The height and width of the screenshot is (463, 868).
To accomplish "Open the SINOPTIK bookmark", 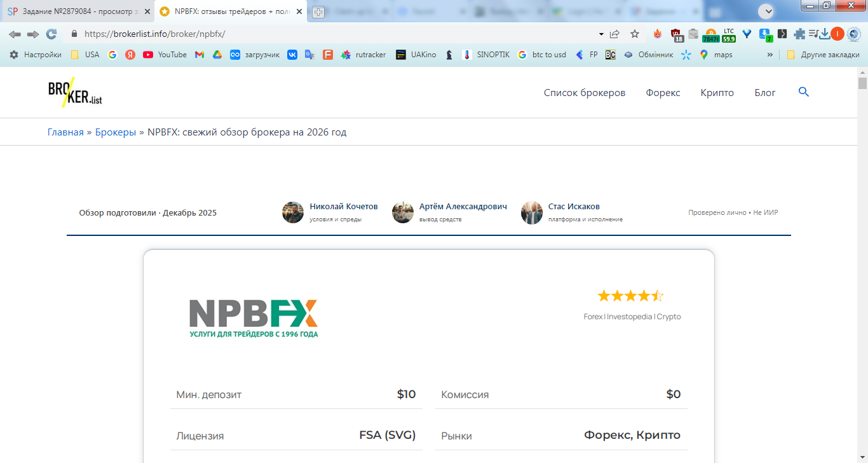I will tap(486, 55).
